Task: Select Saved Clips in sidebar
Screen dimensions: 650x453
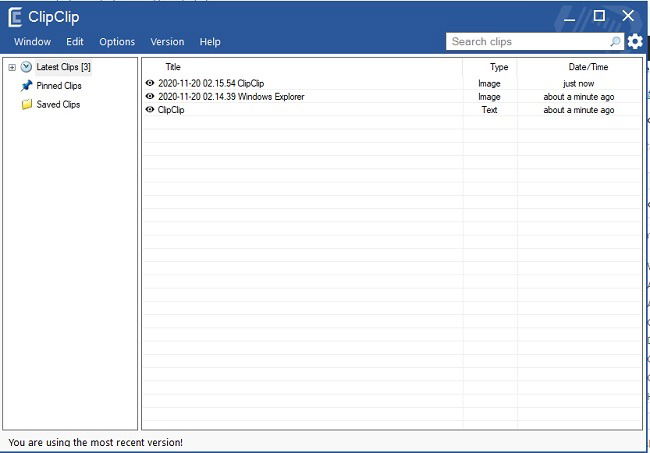Action: pyautogui.click(x=58, y=104)
